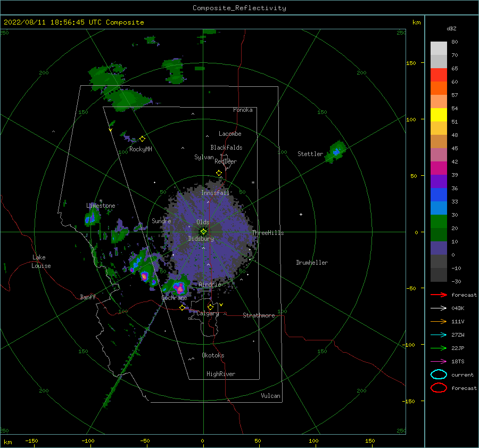The height and width of the screenshot is (448, 479).
Task: Select the slate 10 dBZ swatch
Action: pyautogui.click(x=439, y=248)
